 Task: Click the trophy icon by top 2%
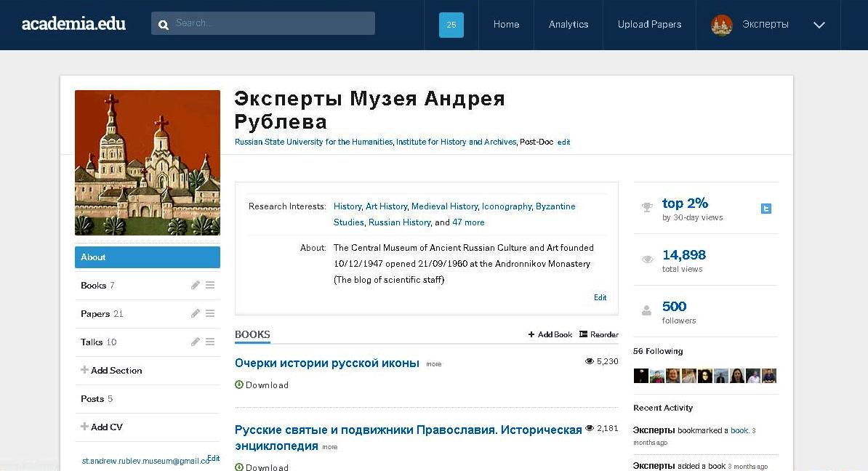point(646,208)
